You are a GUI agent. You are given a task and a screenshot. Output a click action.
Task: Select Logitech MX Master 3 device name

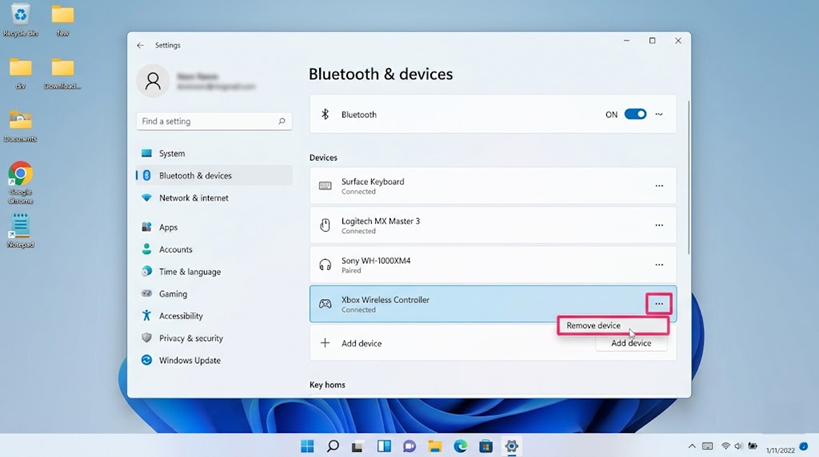point(381,221)
